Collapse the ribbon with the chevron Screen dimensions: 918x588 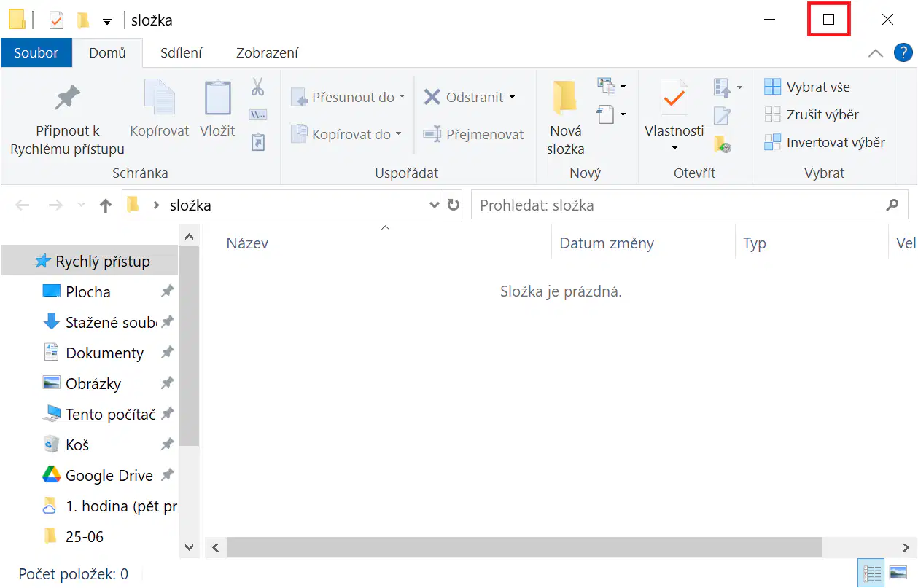[876, 53]
